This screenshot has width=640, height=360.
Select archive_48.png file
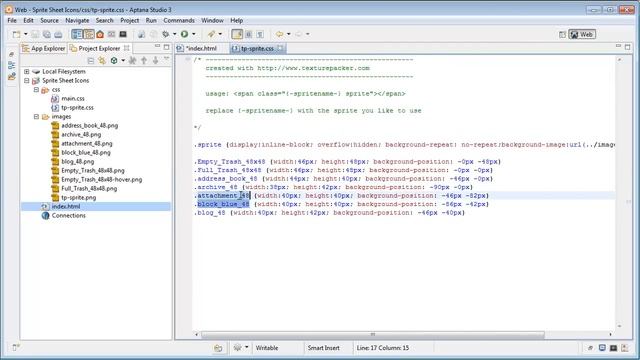tap(81, 134)
